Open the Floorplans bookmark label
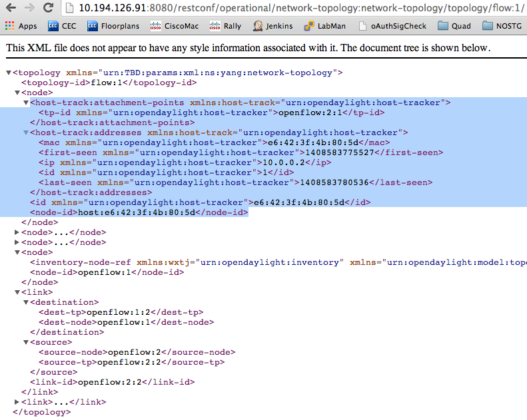 [121, 26]
